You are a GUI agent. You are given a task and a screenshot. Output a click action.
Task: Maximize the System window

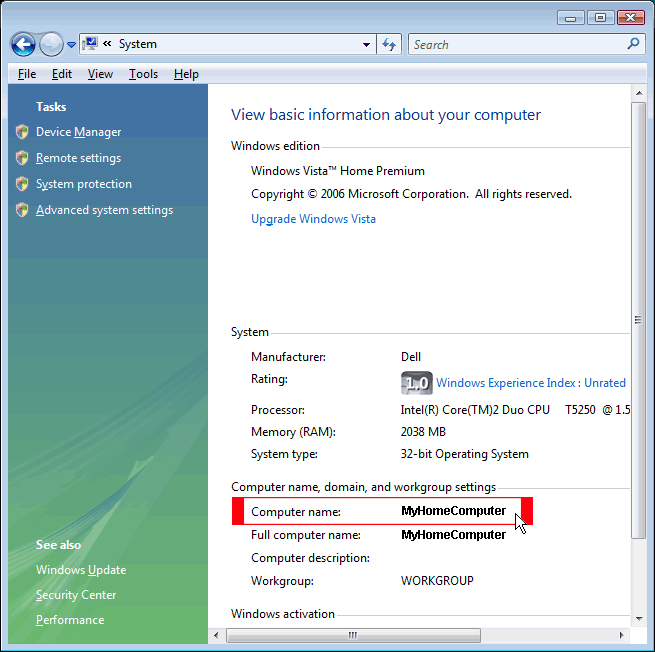tap(601, 18)
